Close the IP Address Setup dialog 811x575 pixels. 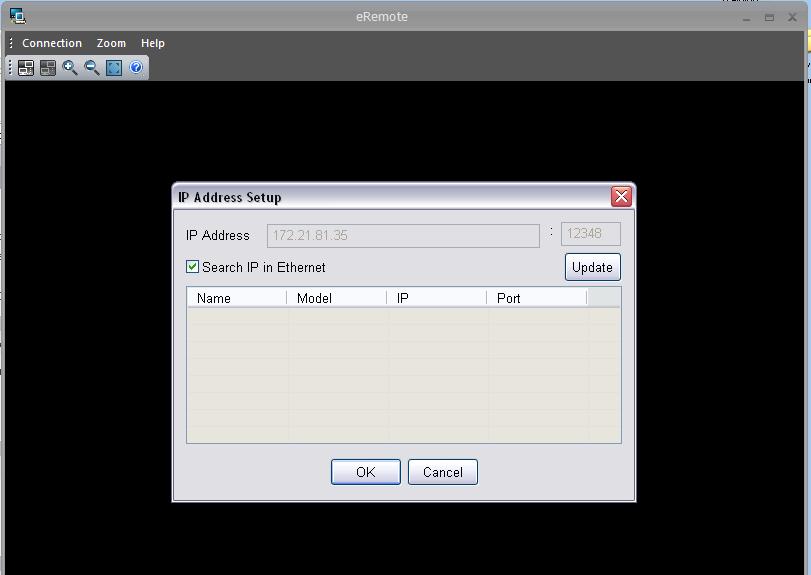621,196
